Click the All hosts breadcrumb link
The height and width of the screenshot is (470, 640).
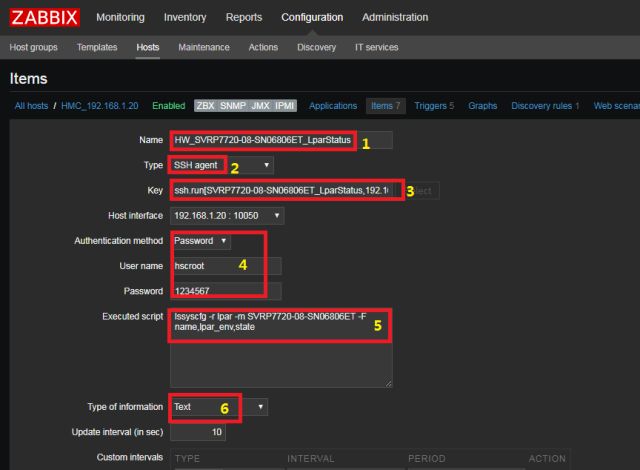31,106
